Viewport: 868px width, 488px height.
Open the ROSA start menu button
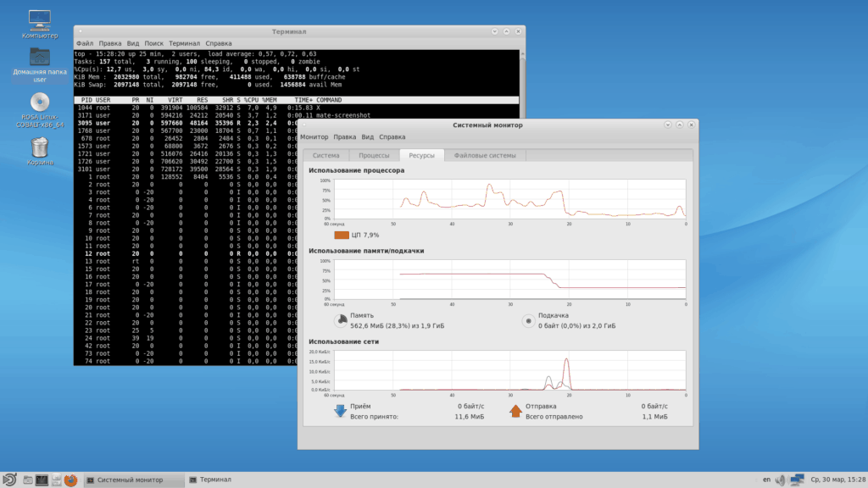coord(9,480)
